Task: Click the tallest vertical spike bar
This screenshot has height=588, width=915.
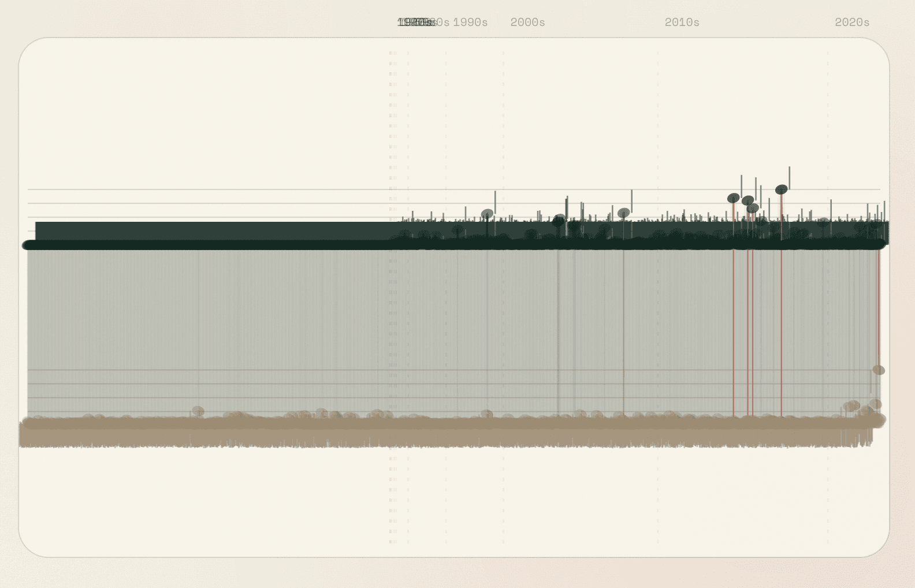Action: tap(789, 178)
